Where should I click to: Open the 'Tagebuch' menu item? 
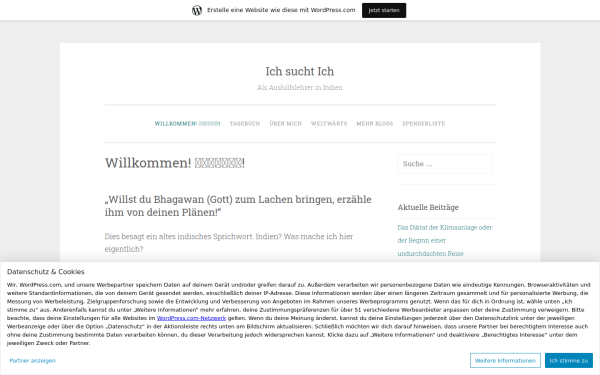pyautogui.click(x=245, y=124)
